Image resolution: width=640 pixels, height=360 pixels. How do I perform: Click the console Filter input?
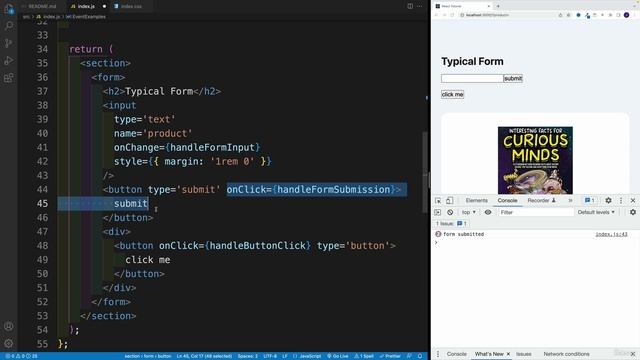(x=536, y=212)
